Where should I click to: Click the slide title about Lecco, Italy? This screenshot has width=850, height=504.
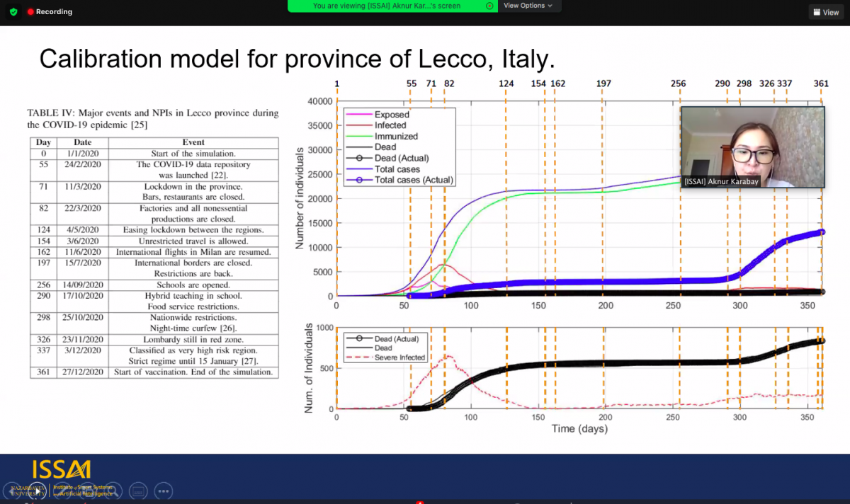click(x=297, y=59)
